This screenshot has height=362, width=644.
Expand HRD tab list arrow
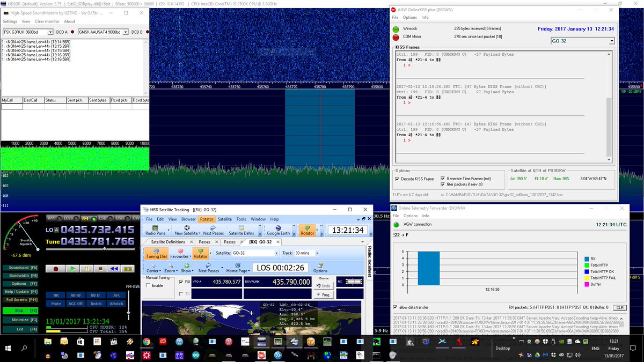(x=363, y=242)
